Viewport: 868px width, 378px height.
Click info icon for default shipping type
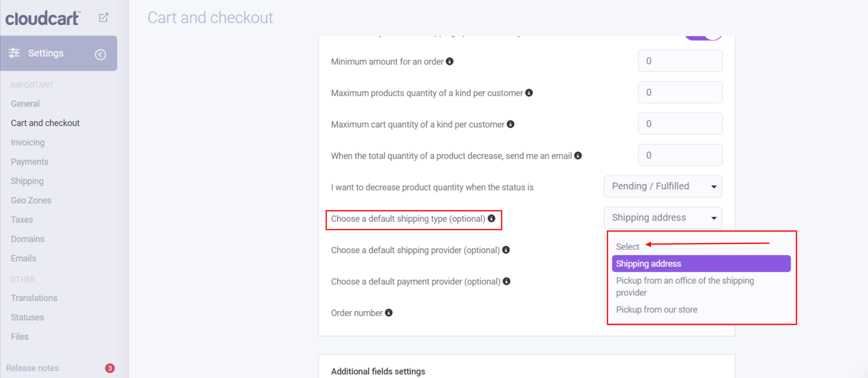coord(492,218)
